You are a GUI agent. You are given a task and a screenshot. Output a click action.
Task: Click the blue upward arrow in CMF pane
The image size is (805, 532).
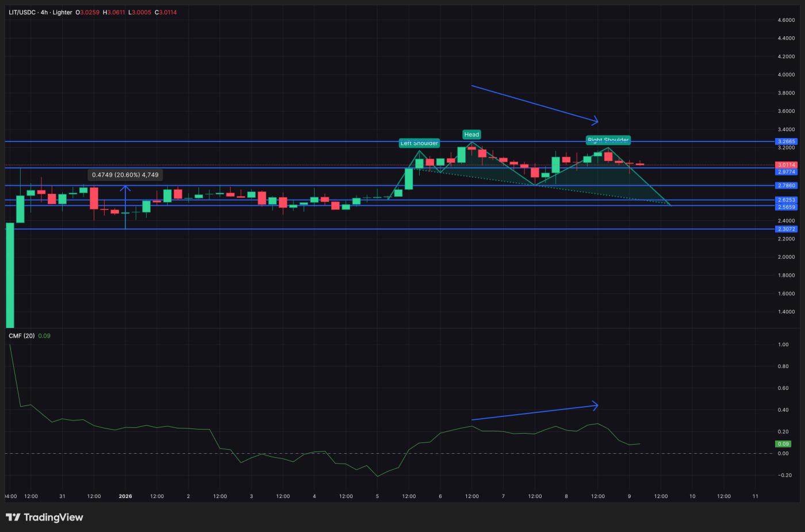coord(534,412)
